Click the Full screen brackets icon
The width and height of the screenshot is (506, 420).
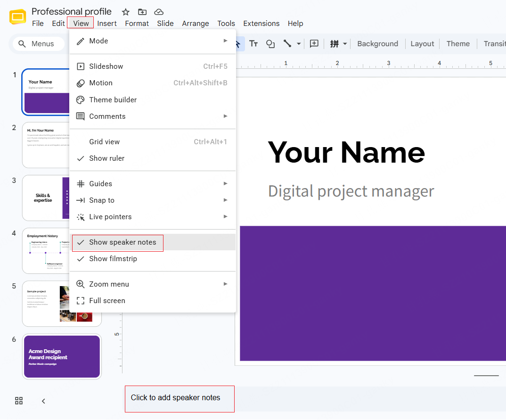click(x=81, y=301)
